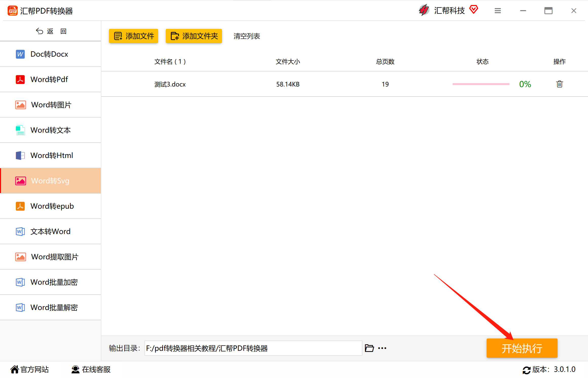
Task: Click the 返回 back arrow icon
Action: (40, 31)
